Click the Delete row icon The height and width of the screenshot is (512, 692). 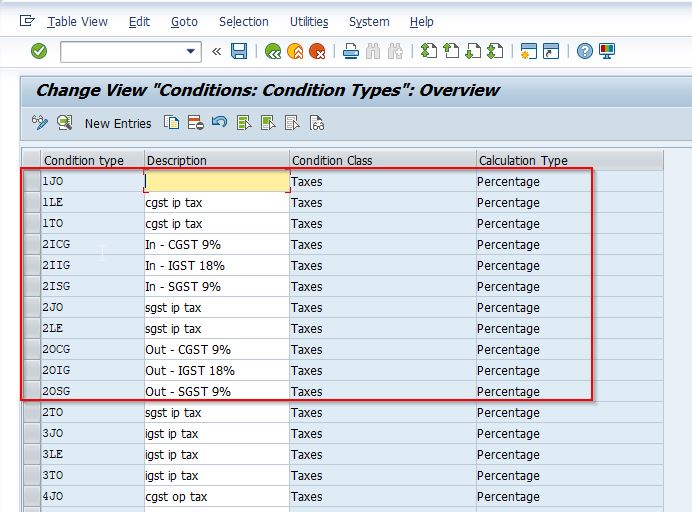click(x=196, y=123)
